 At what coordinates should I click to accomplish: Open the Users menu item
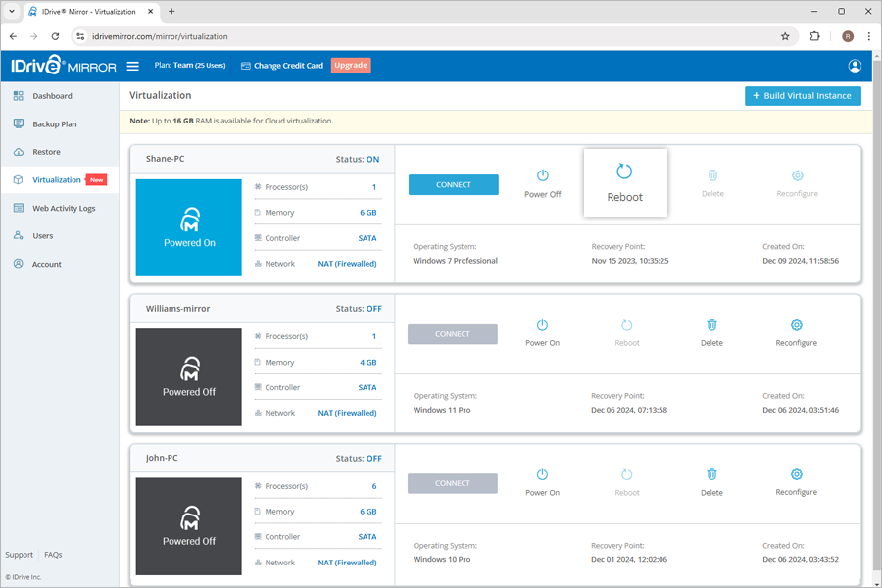click(x=43, y=236)
